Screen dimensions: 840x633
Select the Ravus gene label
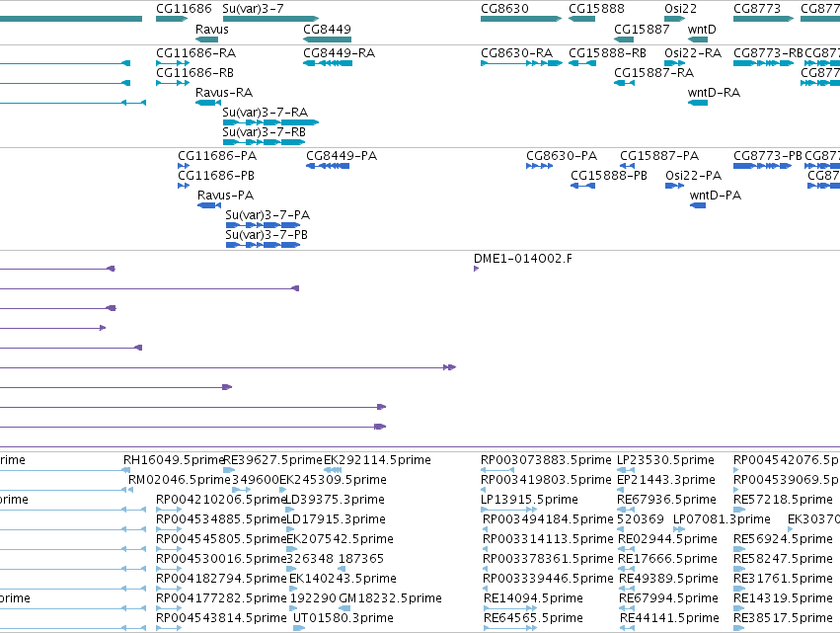point(211,29)
